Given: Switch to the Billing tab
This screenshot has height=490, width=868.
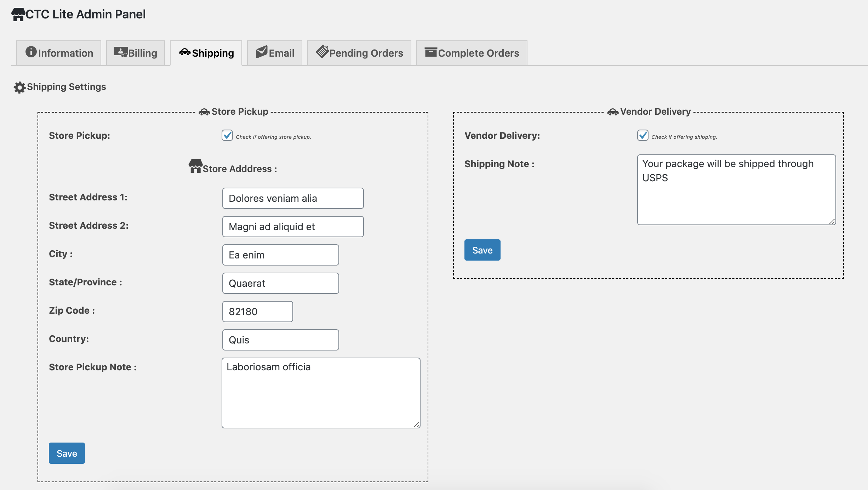Looking at the screenshot, I should point(136,53).
